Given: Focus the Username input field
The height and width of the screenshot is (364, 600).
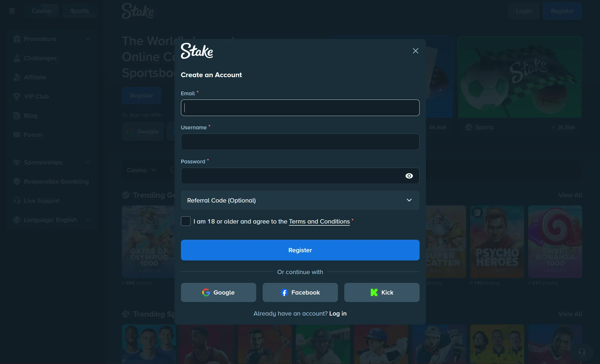Looking at the screenshot, I should (300, 142).
